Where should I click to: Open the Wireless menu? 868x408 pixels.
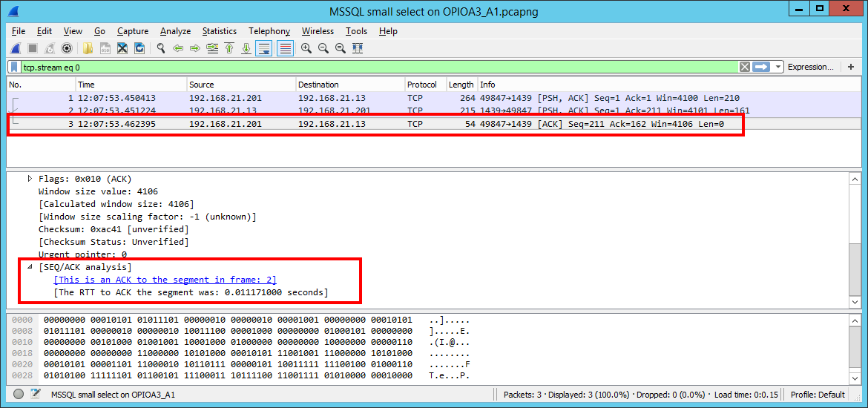point(318,31)
